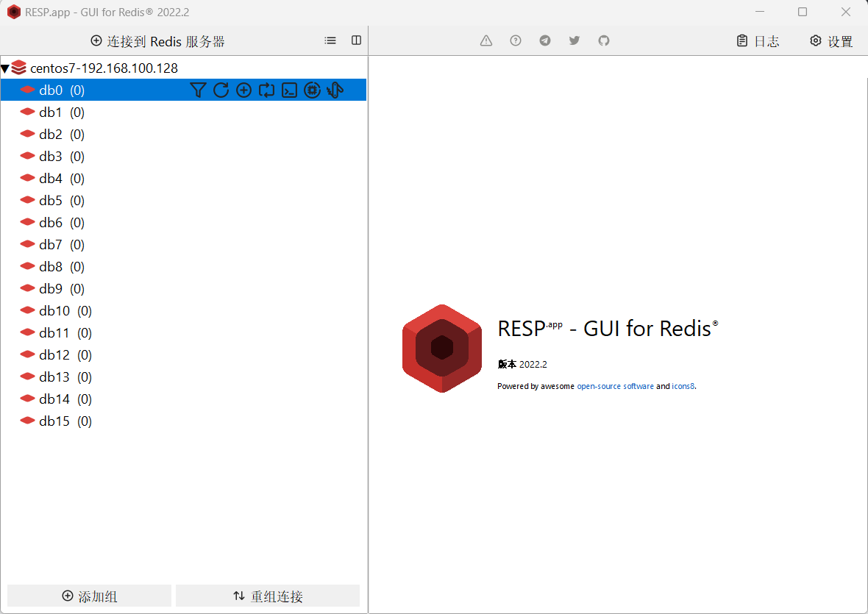
Task: Open the filter icon on db0 row
Action: 198,90
